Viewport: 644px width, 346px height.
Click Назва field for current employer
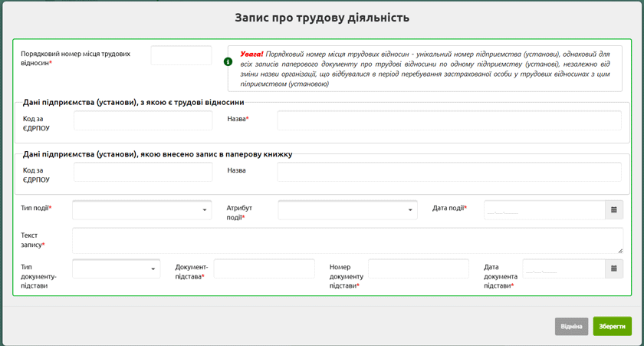449,120
